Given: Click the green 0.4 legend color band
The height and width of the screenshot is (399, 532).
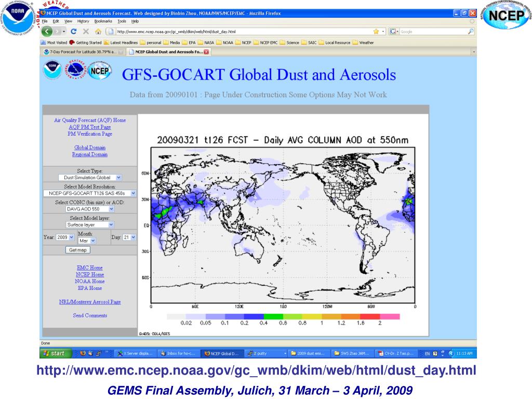Looking at the screenshot, I should point(273,316).
